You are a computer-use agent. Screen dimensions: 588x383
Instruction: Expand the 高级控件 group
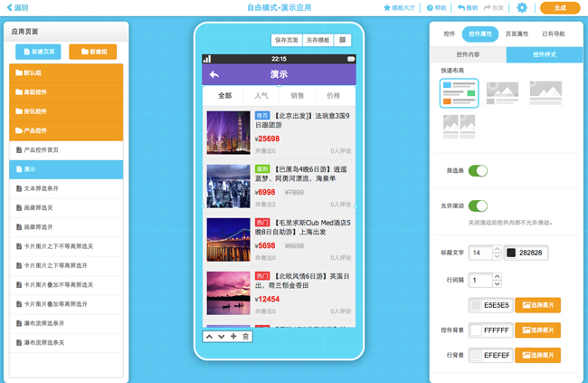(x=69, y=92)
